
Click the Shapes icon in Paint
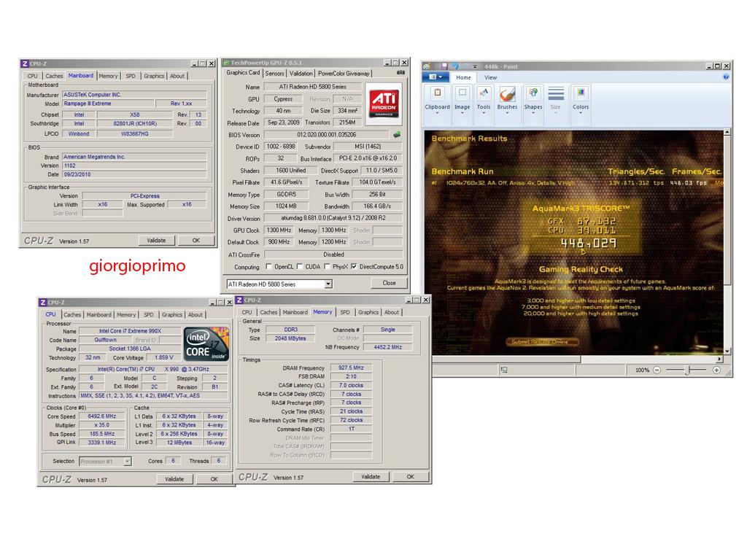533,93
